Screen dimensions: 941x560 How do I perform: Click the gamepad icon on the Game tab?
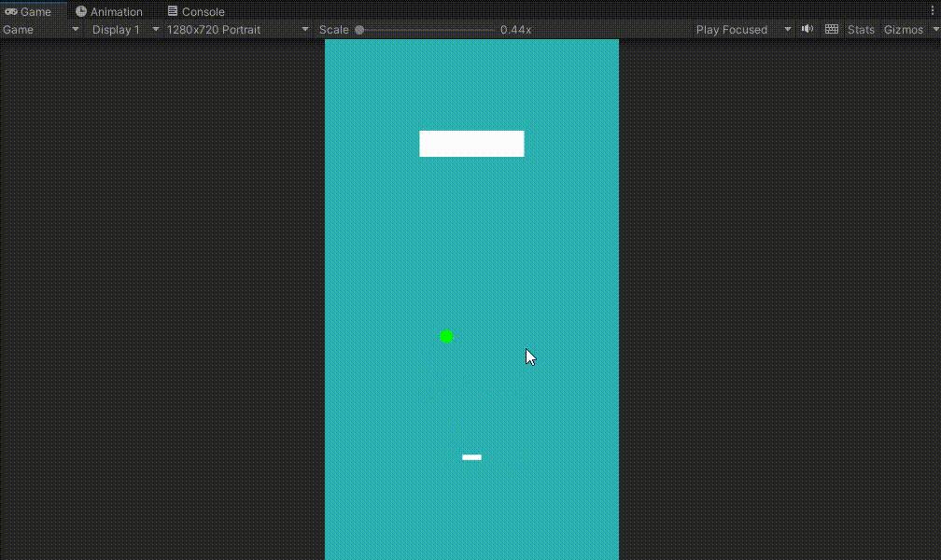11,11
